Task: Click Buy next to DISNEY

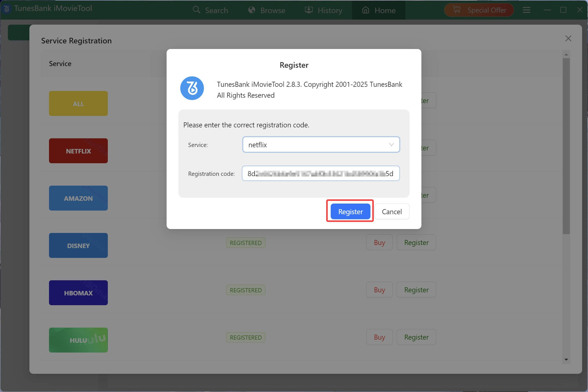Action: 379,242
